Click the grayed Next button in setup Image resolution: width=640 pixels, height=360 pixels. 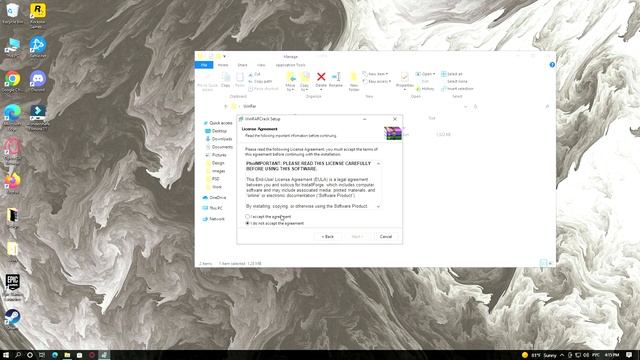click(357, 237)
